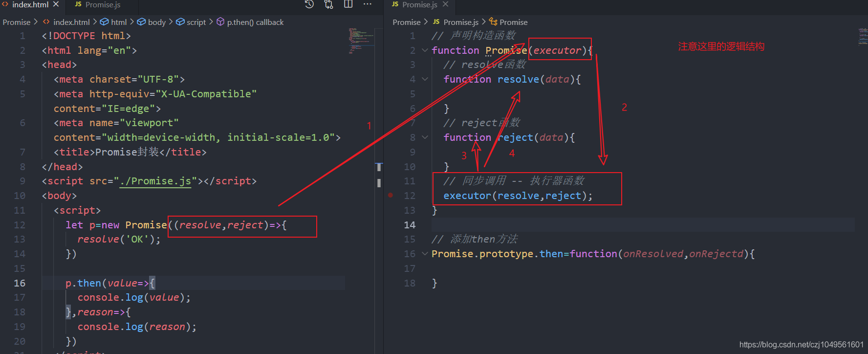
Task: Click the 'function resolve(data){' line
Action: click(512, 79)
